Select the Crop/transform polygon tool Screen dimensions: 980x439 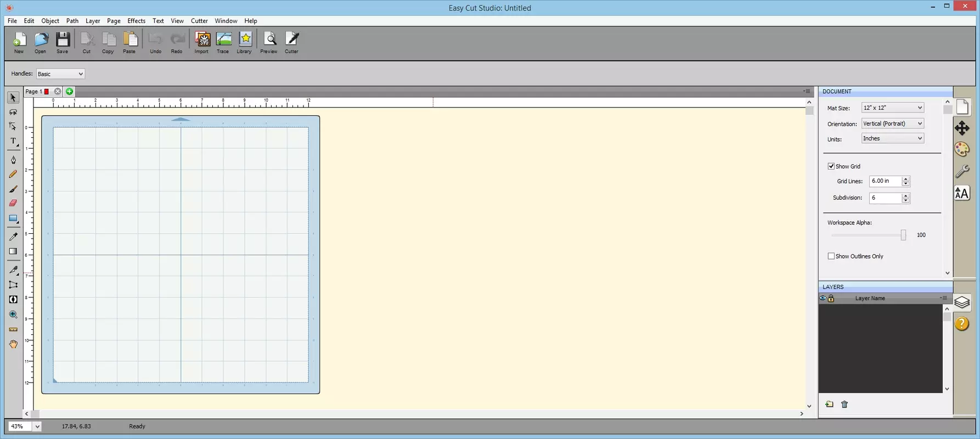(13, 285)
